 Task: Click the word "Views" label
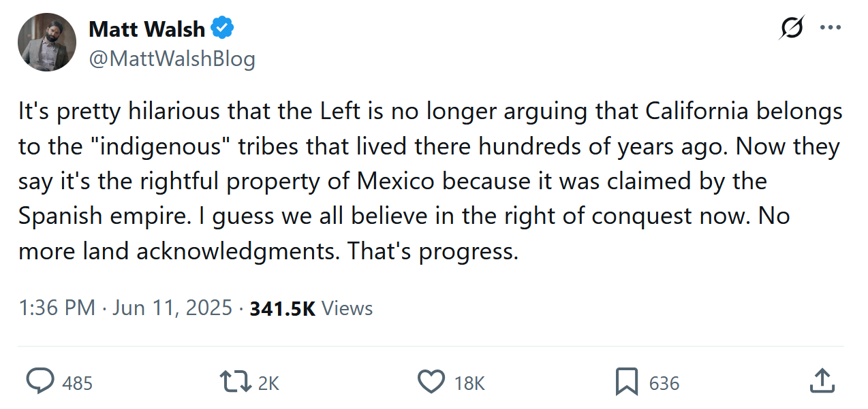point(347,308)
